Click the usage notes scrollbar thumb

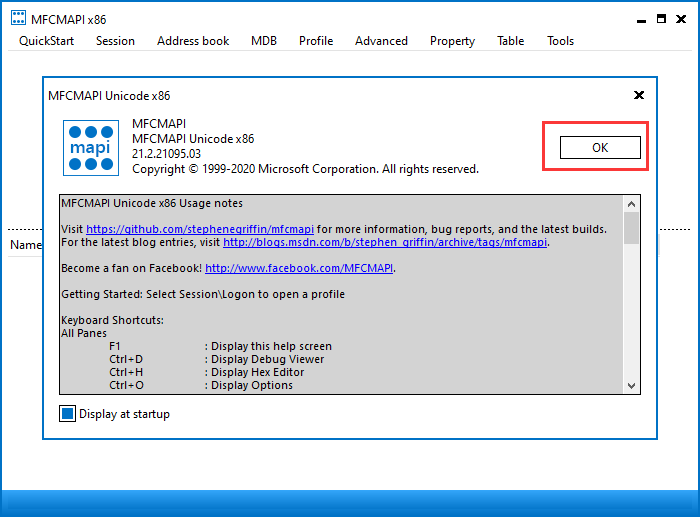[x=631, y=228]
